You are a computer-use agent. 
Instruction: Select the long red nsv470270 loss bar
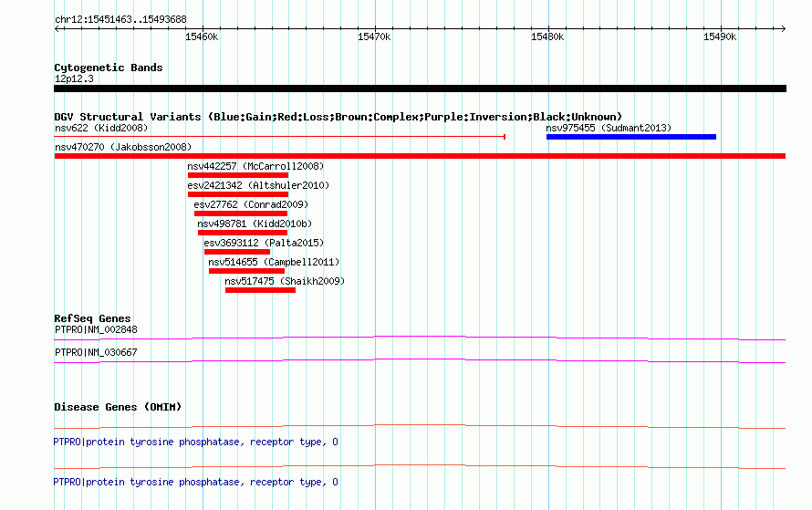pyautogui.click(x=420, y=156)
